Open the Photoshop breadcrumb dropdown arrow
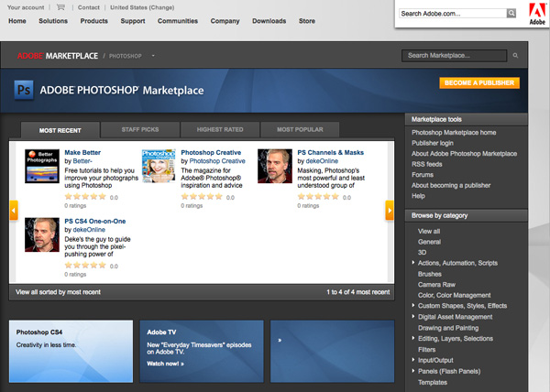Screen dimensions: 550x392 pos(153,56)
